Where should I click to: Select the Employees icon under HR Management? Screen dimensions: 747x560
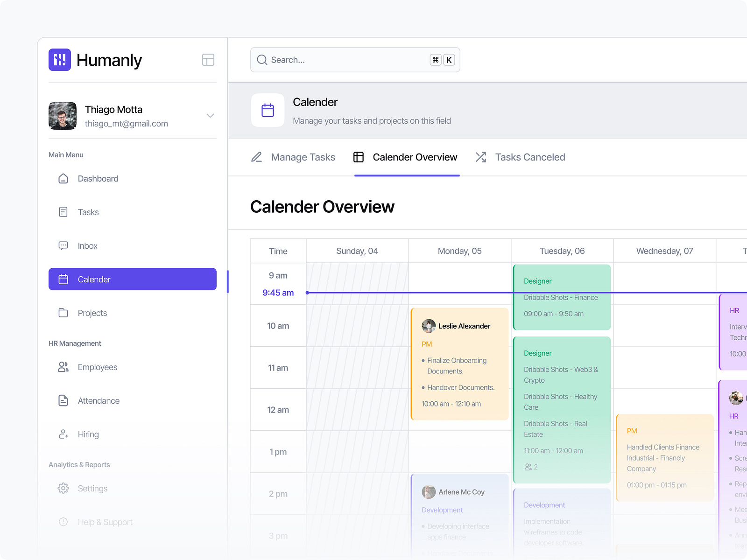click(x=63, y=367)
